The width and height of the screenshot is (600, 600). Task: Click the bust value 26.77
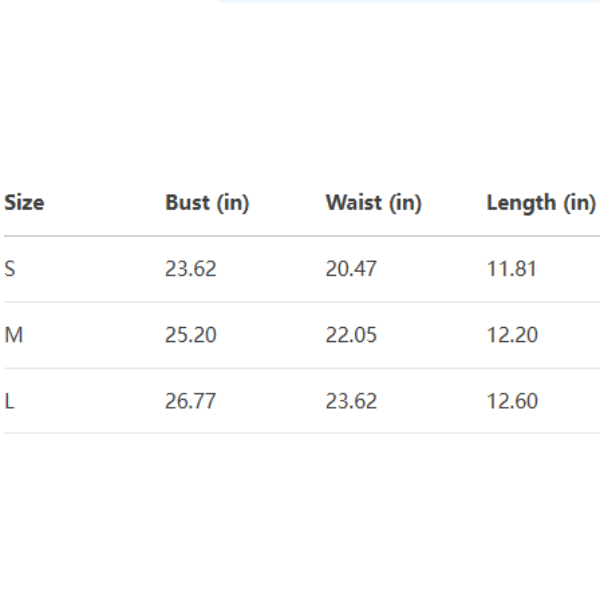[x=190, y=401]
